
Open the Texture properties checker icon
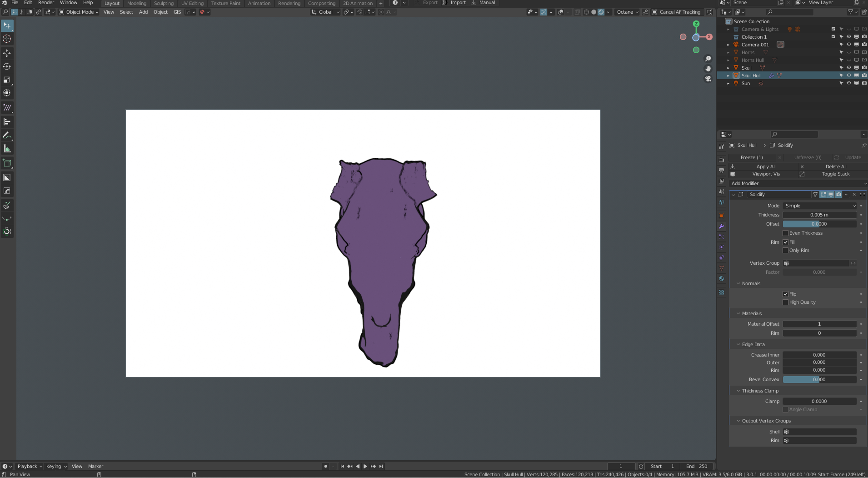pos(722,292)
